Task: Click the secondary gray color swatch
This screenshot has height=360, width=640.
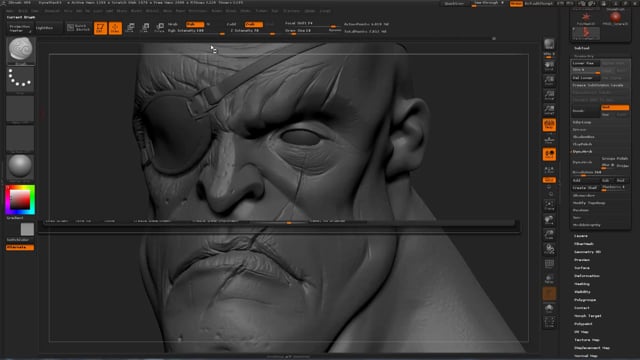Action: pyautogui.click(x=27, y=229)
